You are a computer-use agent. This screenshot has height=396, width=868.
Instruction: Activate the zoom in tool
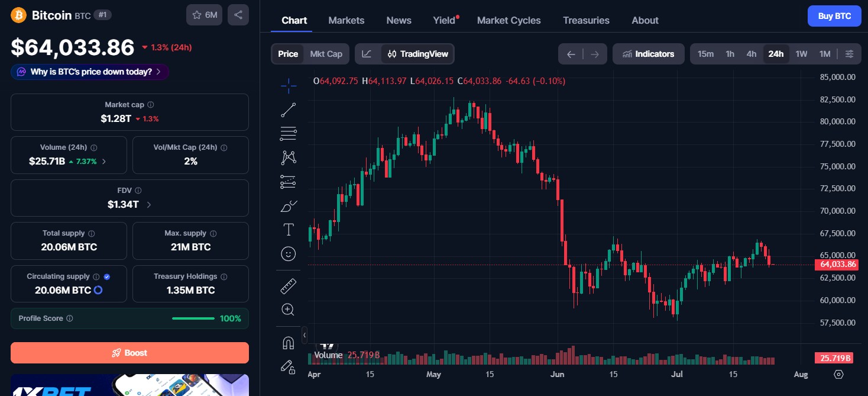[x=289, y=310]
